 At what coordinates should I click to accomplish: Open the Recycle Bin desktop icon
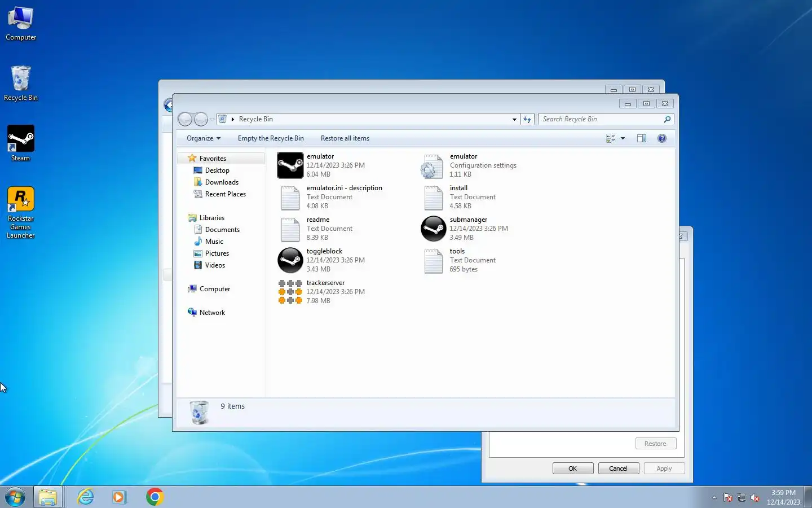click(21, 84)
